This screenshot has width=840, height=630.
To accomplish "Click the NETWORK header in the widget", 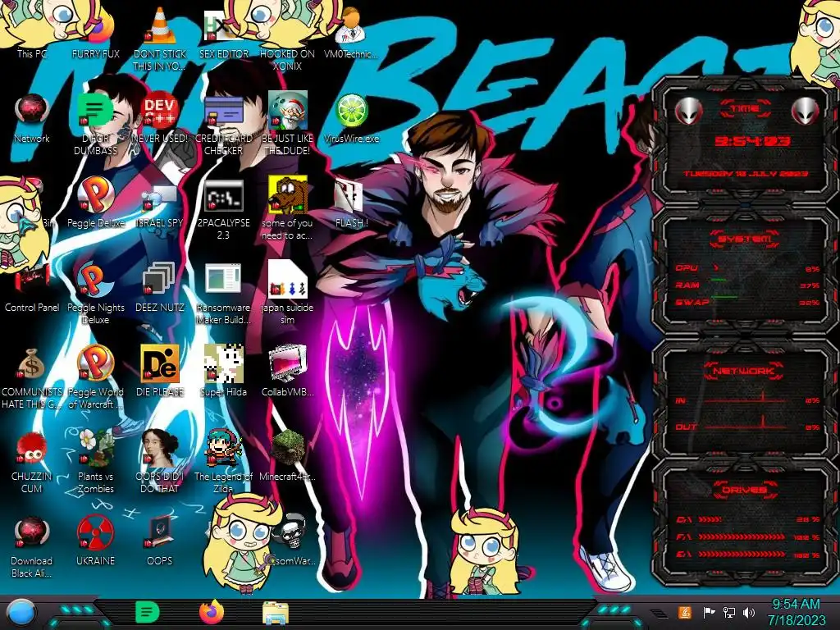I will click(x=745, y=371).
